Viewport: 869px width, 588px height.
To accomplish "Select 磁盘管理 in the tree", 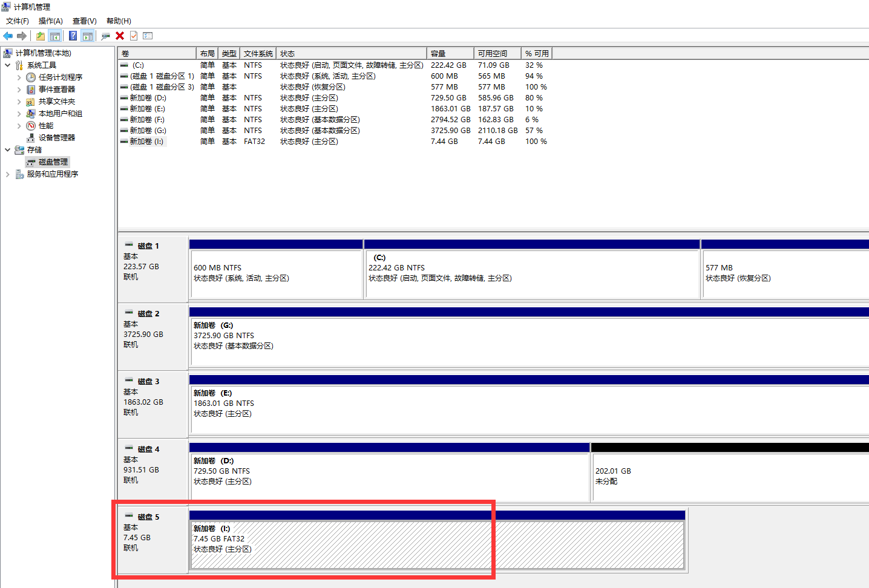I will pos(53,162).
